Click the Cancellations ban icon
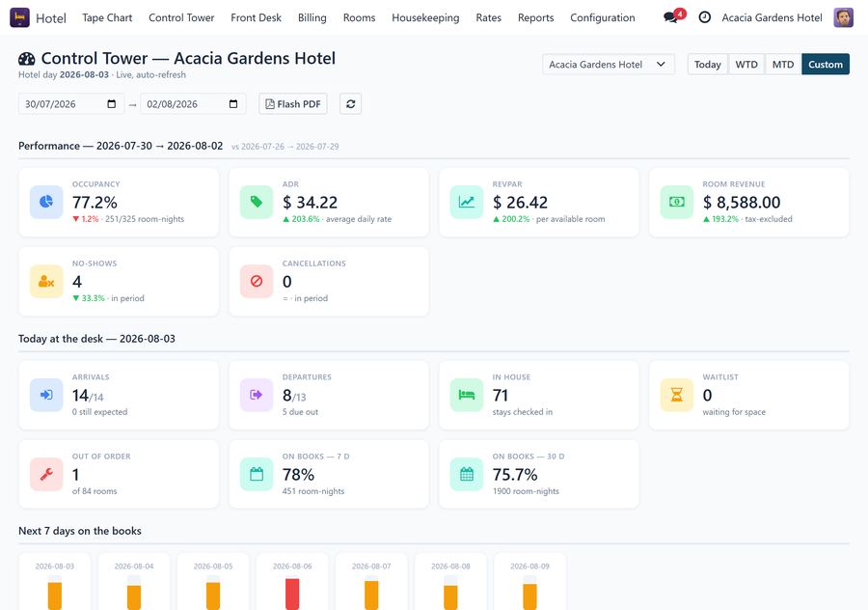868x610 pixels. pos(257,282)
